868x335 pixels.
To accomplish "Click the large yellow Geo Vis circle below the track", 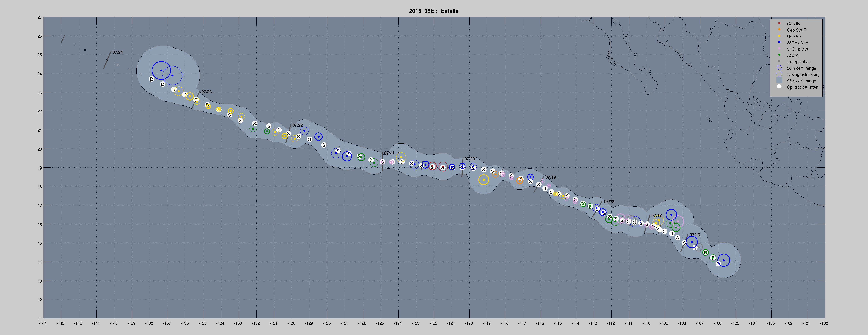I will (x=484, y=180).
